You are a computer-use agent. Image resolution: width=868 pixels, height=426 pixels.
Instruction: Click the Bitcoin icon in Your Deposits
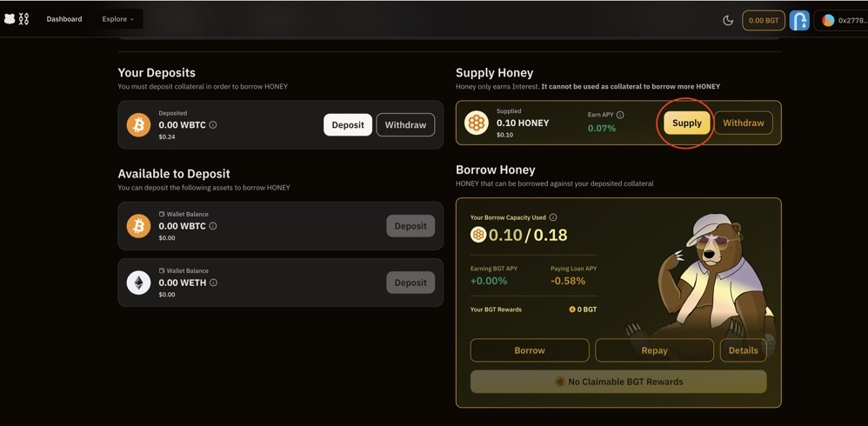pos(138,125)
